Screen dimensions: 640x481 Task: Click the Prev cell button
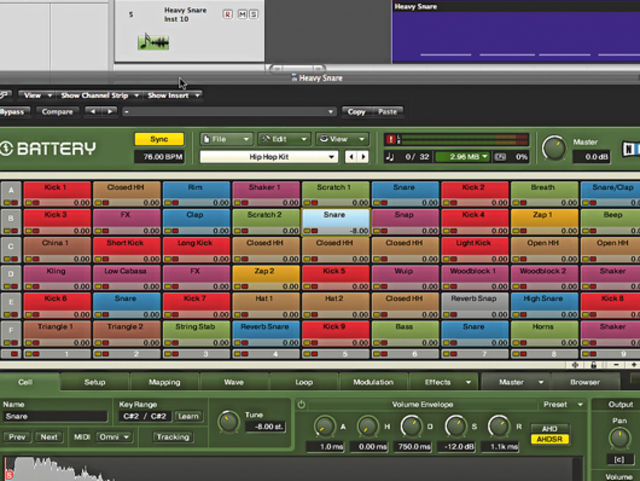tap(17, 437)
